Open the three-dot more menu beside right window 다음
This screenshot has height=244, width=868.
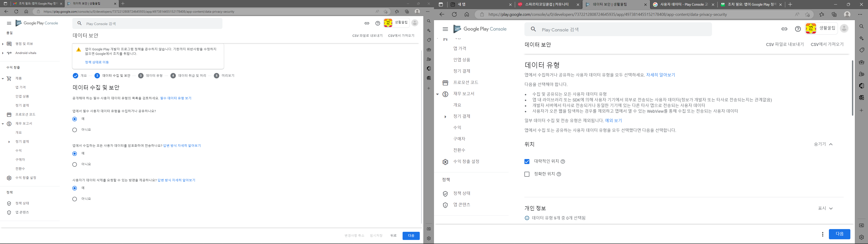(x=823, y=234)
